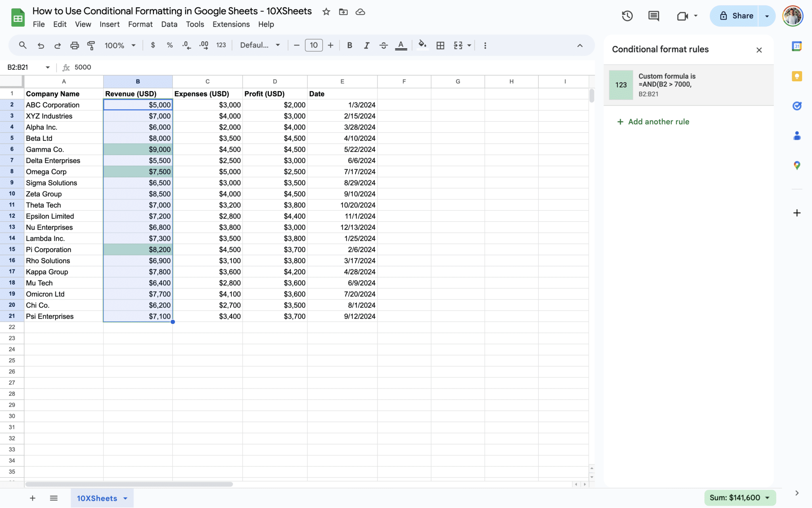Select the Paint format roller icon

[91, 45]
